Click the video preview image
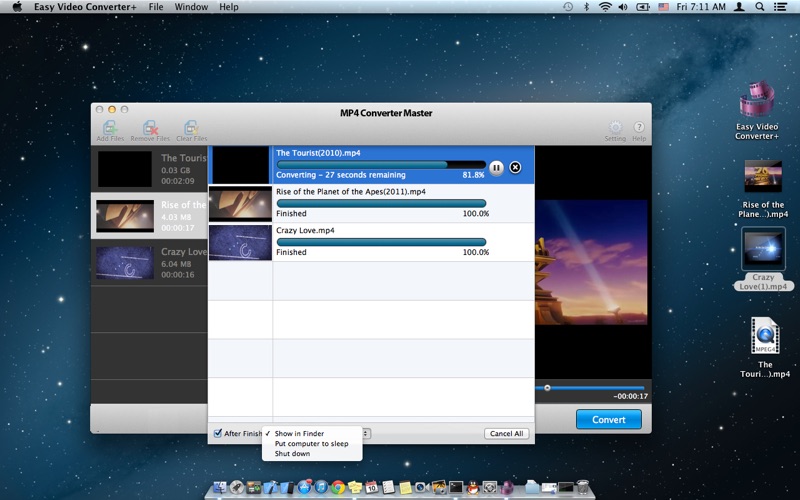This screenshot has height=500, width=800. point(591,262)
